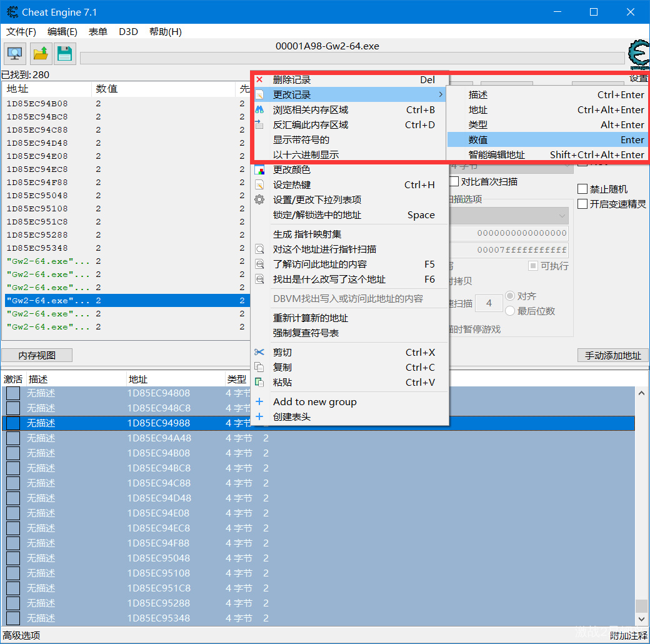Select address list row 1D85EC95288
Screen dimensions: 650x644
click(318, 603)
